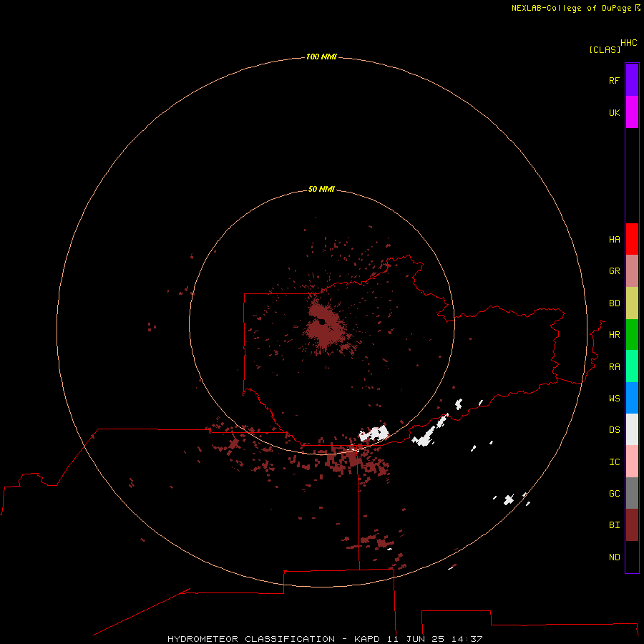Click the 100 NMI range ring label
The image size is (644, 644).
(x=321, y=57)
